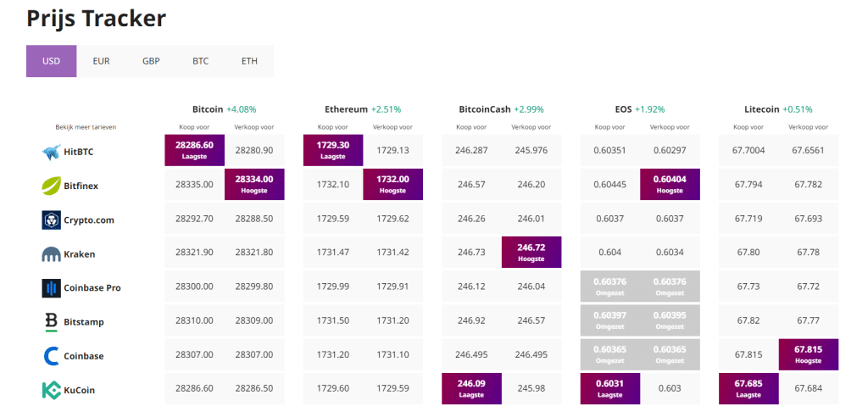868x406 pixels.
Task: Click KuCoin Litecoin lowest price 67.685
Action: pyautogui.click(x=748, y=388)
